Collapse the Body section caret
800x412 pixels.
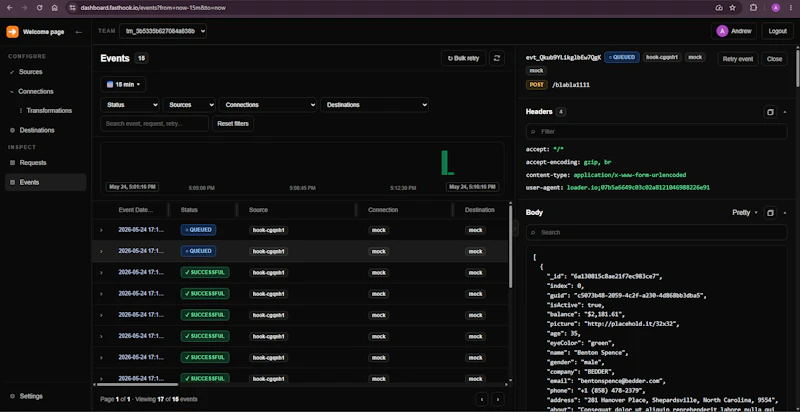[x=785, y=213]
